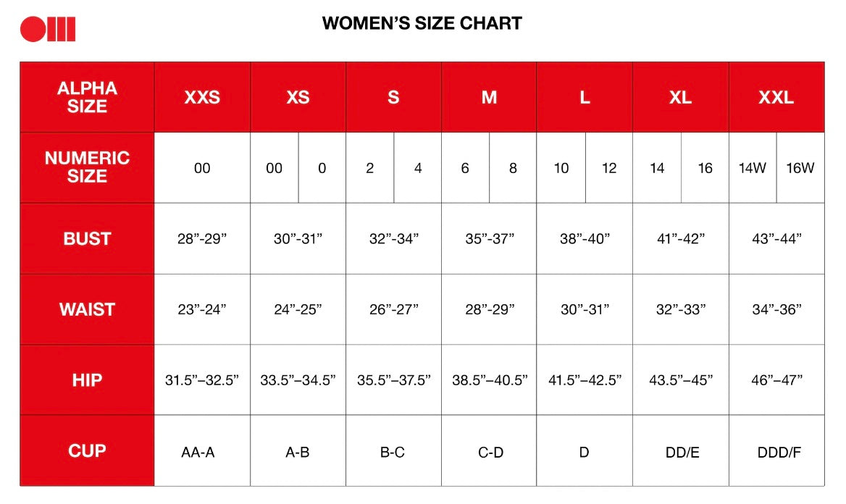
Task: Click the 35"-37" bust measurement
Action: pyautogui.click(x=489, y=239)
